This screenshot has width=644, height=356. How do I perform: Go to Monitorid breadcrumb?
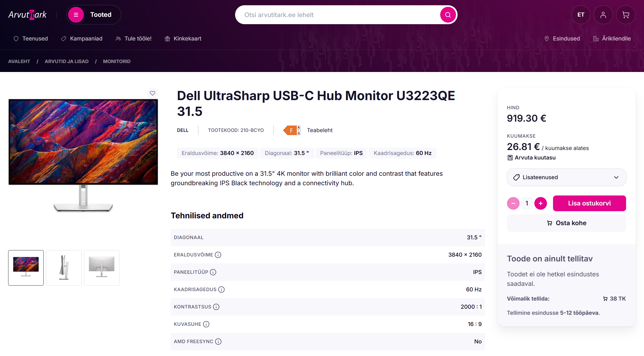[x=117, y=61]
